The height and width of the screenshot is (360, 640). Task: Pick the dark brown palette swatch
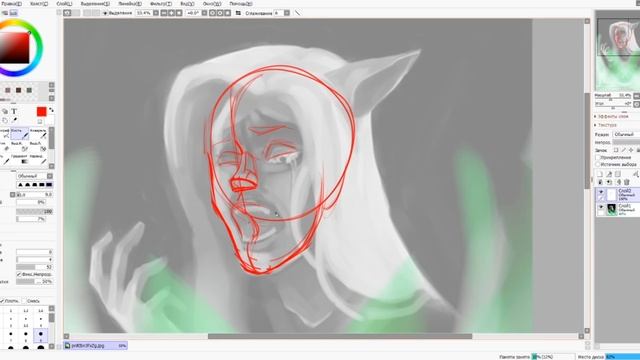coord(18,90)
